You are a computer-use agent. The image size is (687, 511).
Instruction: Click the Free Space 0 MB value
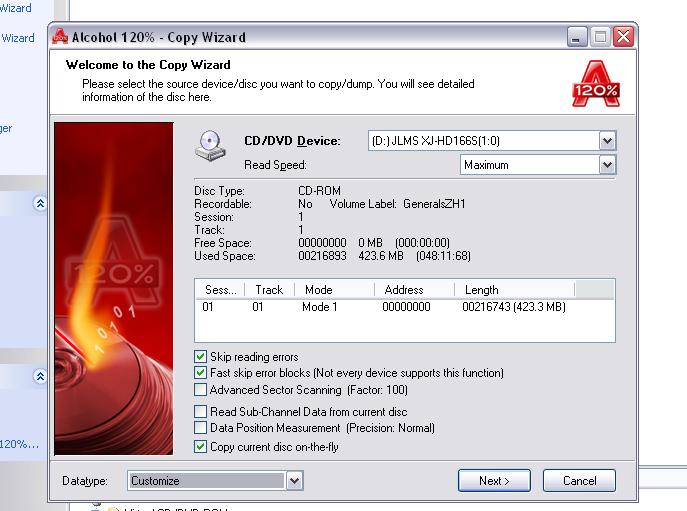tap(370, 242)
